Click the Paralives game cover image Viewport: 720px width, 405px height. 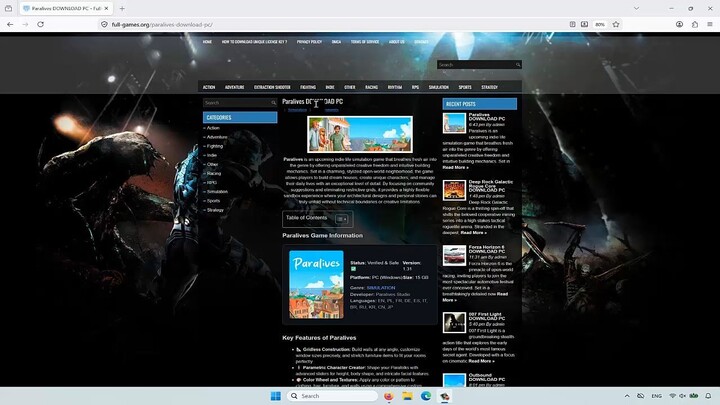316,284
